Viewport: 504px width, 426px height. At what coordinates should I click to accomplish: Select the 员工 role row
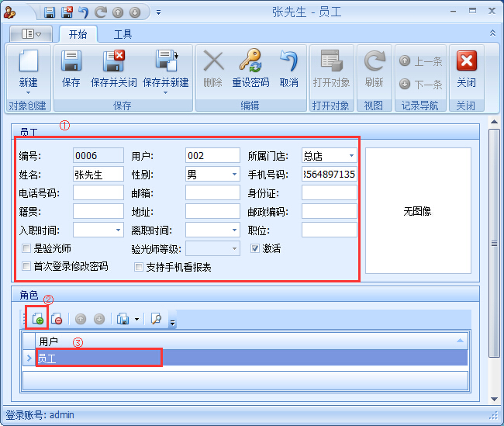click(251, 358)
